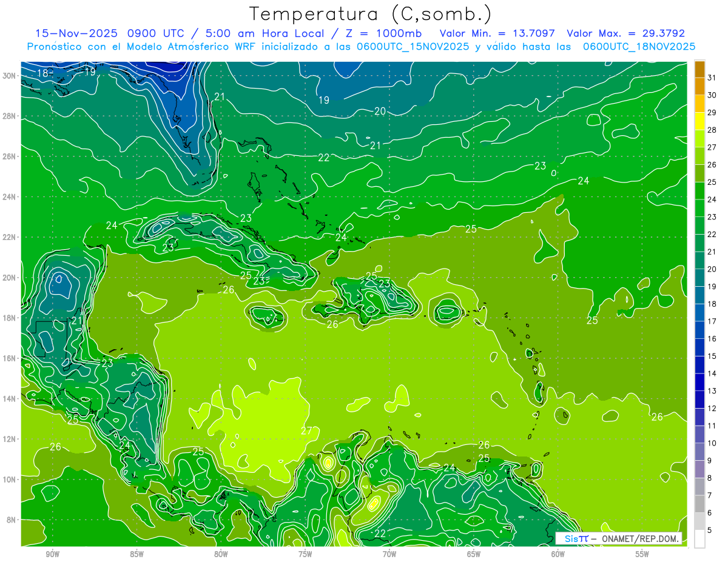728x562 pixels.
Task: Click the '12N' latitude axis label
Action: pyautogui.click(x=10, y=439)
